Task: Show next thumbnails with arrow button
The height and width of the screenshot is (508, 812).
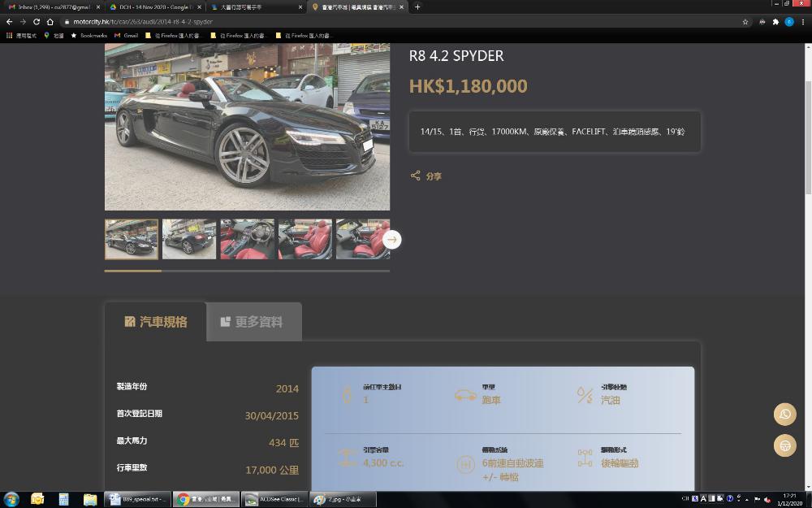Action: tap(392, 240)
